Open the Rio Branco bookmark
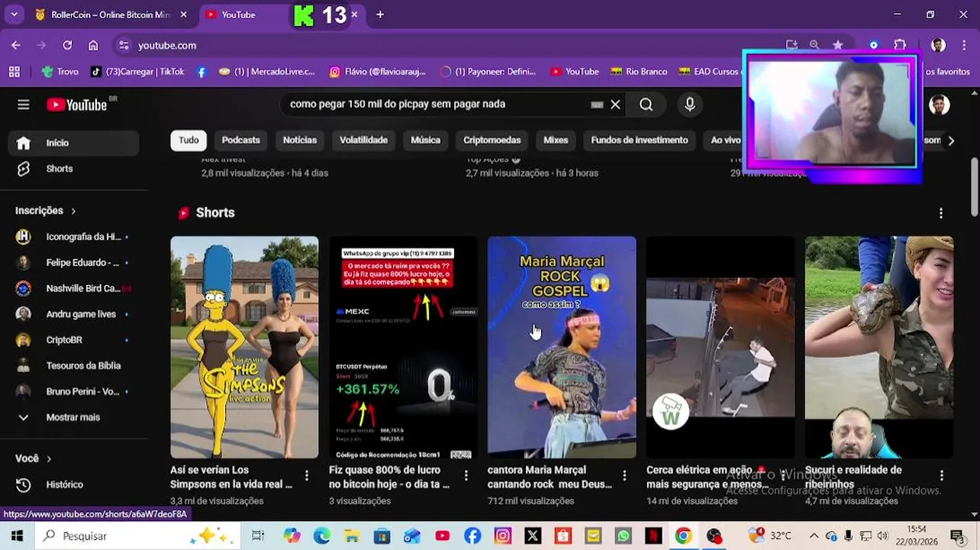 (x=639, y=72)
